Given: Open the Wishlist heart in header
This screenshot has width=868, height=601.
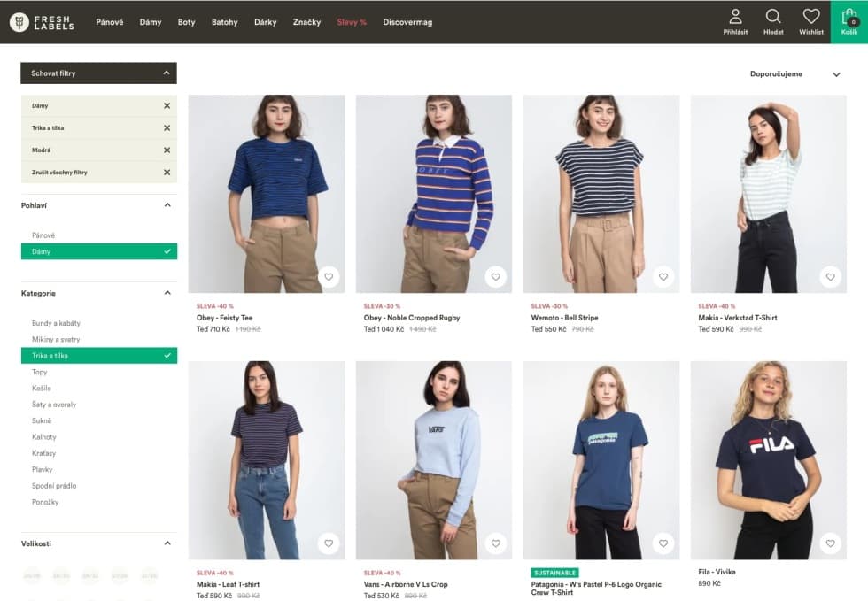Looking at the screenshot, I should coord(811,22).
